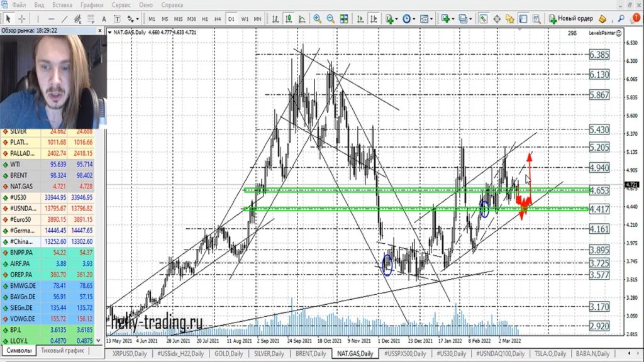Switch to the H4 timeframe
The image size is (644, 362).
218,19
